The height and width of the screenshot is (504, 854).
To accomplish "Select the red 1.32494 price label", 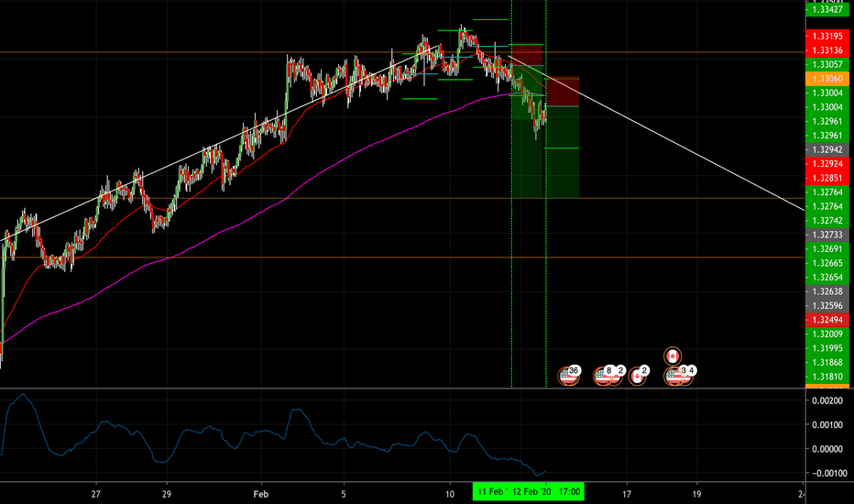I will (x=827, y=320).
